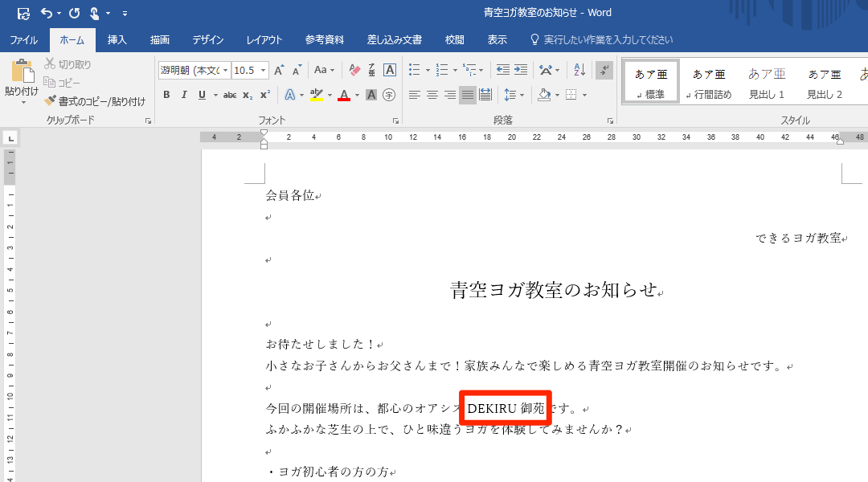Decrease paragraph indent
This screenshot has height=482, width=868.
[x=503, y=71]
